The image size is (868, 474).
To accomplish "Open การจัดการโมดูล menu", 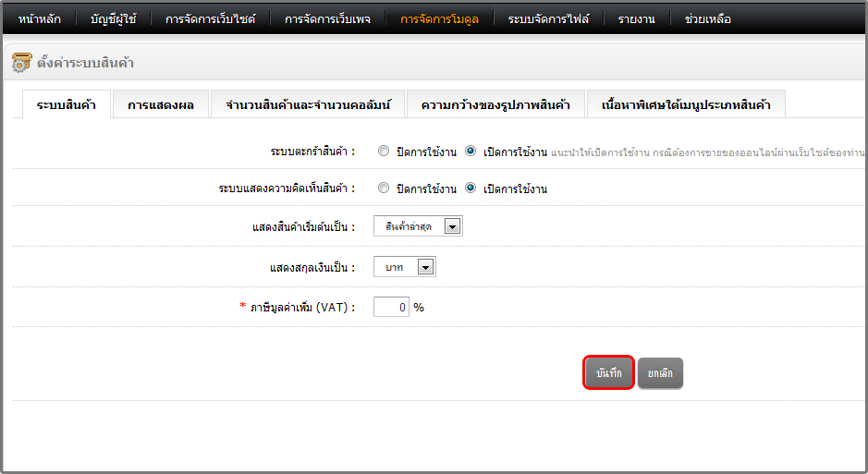I will coord(439,19).
